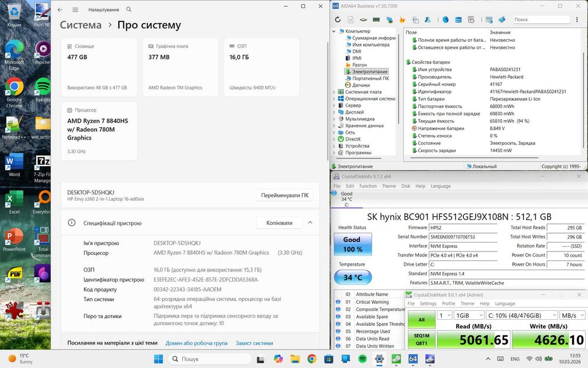Open Recycle Bin desktop icon Кошик
Viewport: 588px width, 368px height.
coord(14,16)
